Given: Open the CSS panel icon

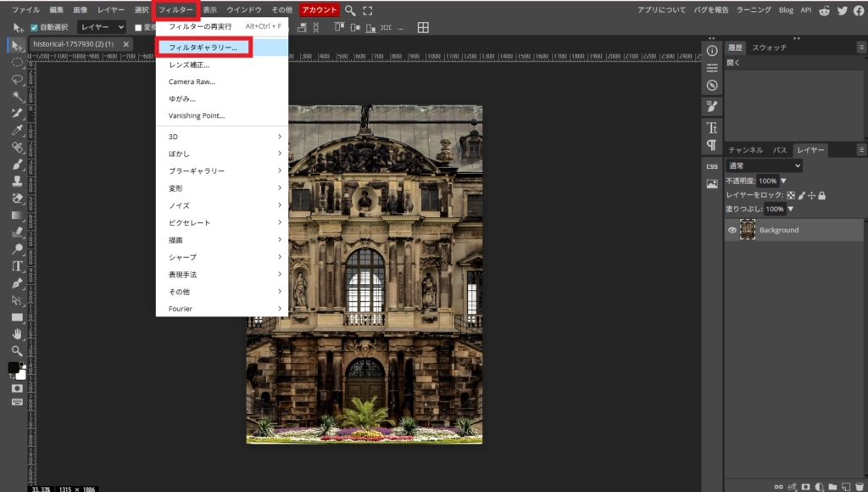Looking at the screenshot, I should (712, 166).
